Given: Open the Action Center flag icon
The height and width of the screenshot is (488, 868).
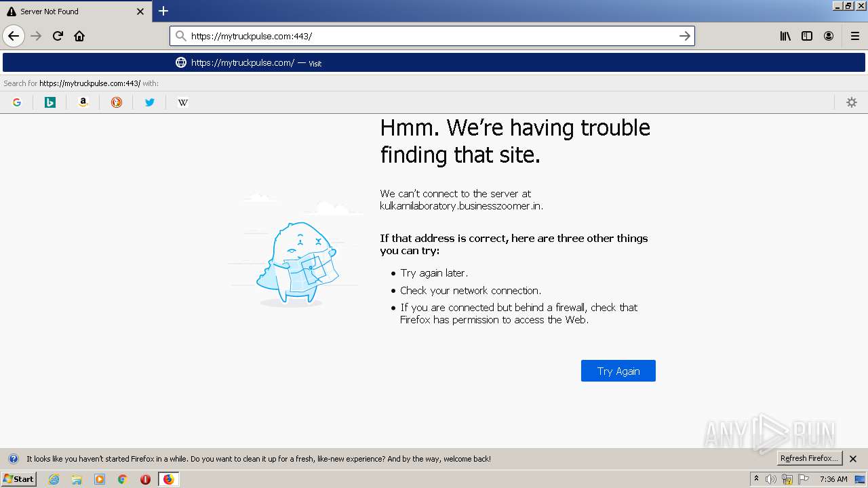Looking at the screenshot, I should coord(804,479).
